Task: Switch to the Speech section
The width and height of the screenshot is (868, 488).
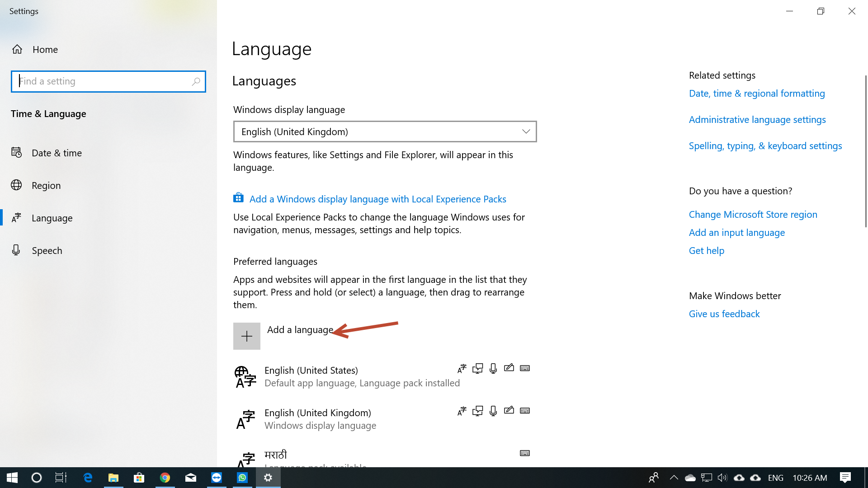Action: pos(47,251)
